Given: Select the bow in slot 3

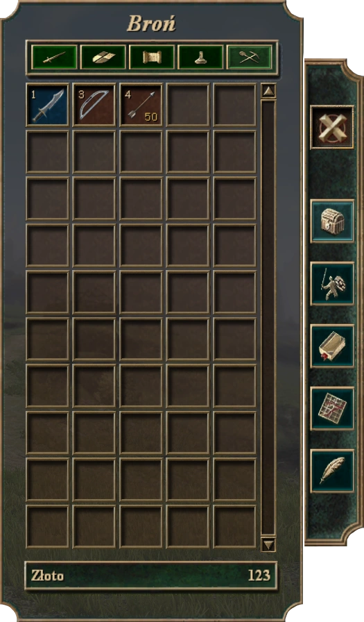Looking at the screenshot, I should pos(94,105).
